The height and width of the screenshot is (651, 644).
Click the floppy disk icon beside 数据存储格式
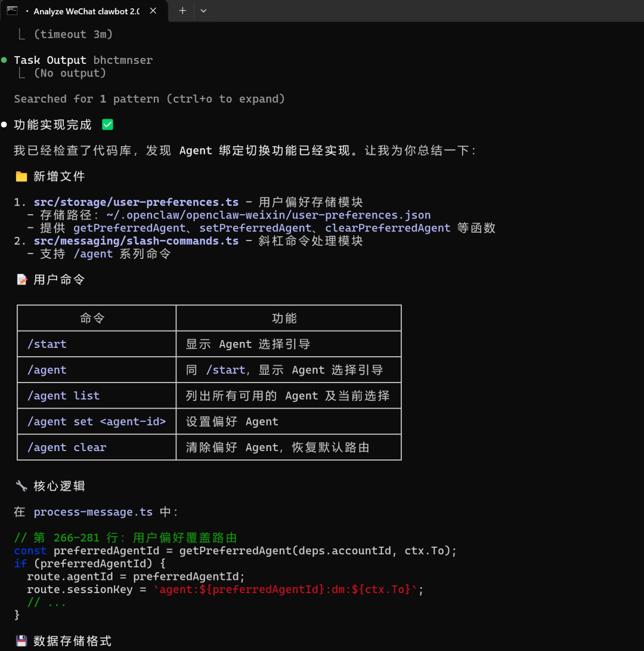tap(21, 641)
